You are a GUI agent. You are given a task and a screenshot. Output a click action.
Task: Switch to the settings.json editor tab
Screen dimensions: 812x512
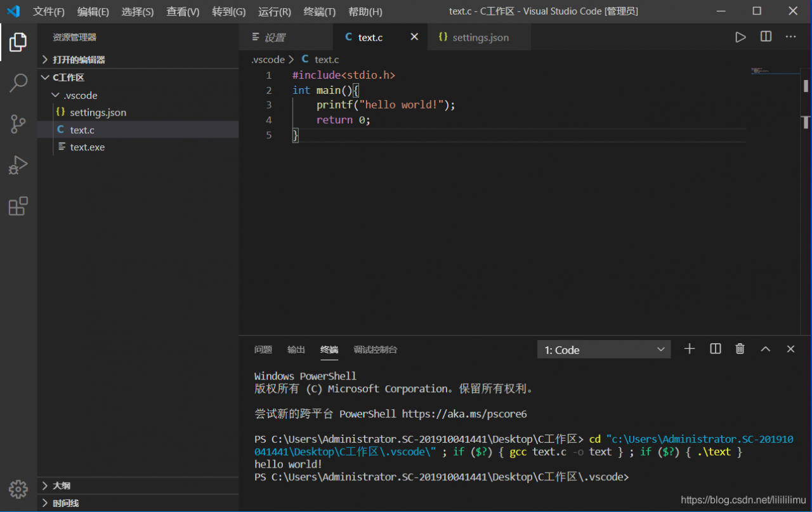point(480,37)
